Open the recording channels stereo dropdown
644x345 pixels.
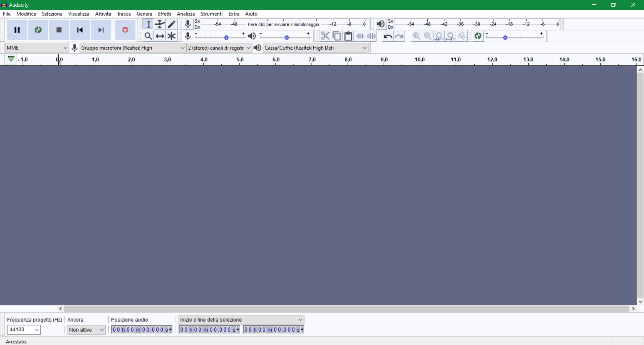click(219, 48)
